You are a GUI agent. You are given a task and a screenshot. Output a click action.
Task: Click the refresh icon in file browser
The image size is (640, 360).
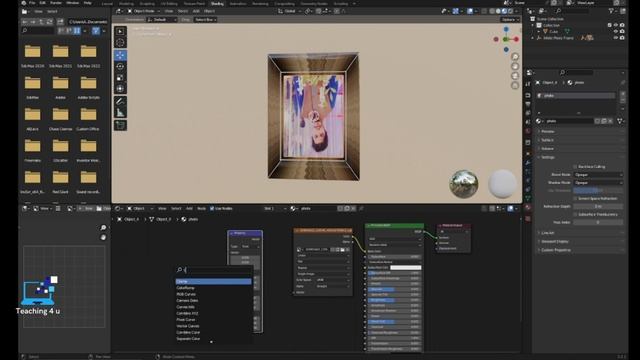click(50, 22)
